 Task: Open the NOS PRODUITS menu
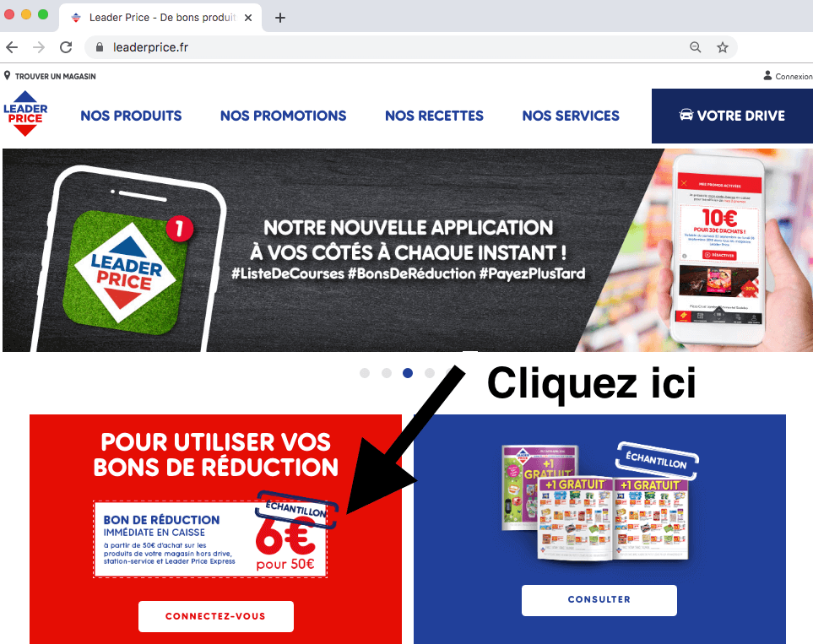tap(131, 116)
